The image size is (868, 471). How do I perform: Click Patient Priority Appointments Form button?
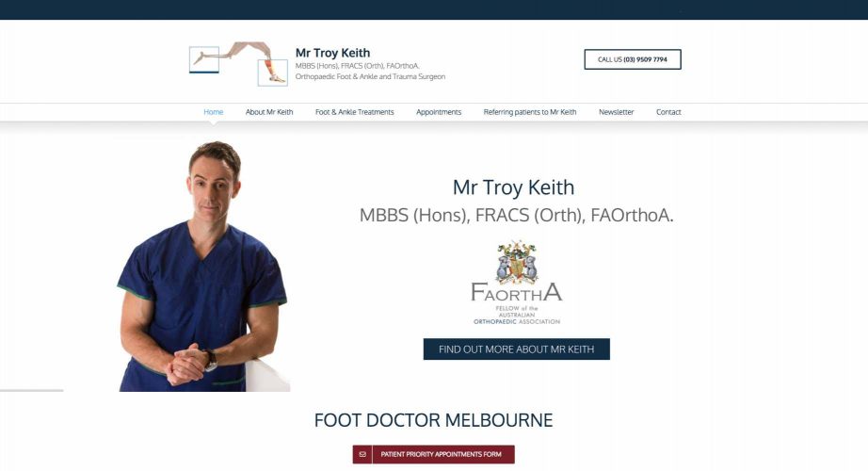pyautogui.click(x=433, y=454)
